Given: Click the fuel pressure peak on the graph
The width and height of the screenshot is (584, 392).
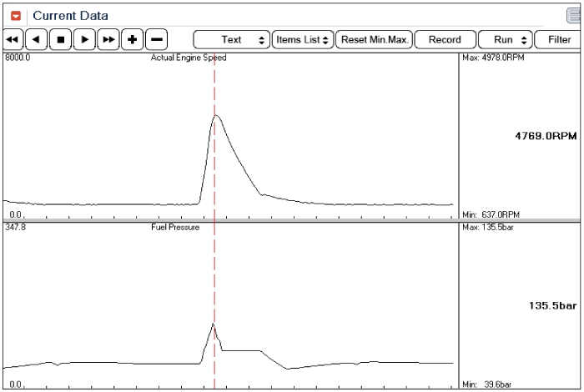Looking at the screenshot, I should [x=214, y=324].
